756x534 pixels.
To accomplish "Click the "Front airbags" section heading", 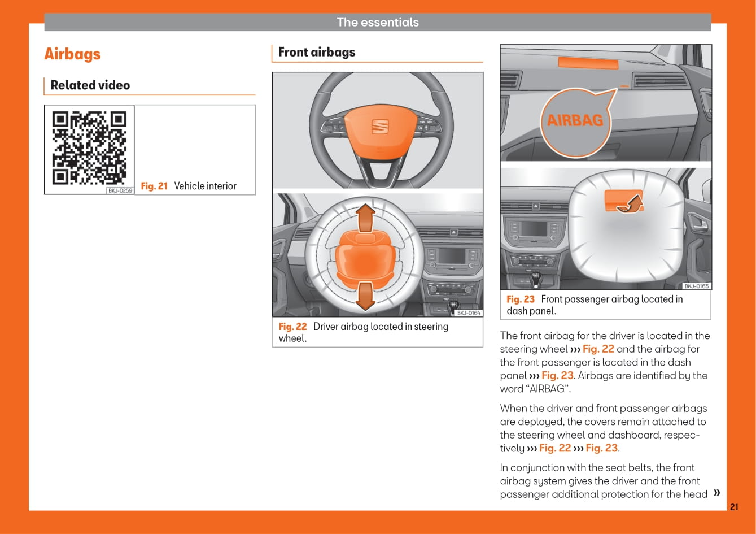I will [317, 52].
